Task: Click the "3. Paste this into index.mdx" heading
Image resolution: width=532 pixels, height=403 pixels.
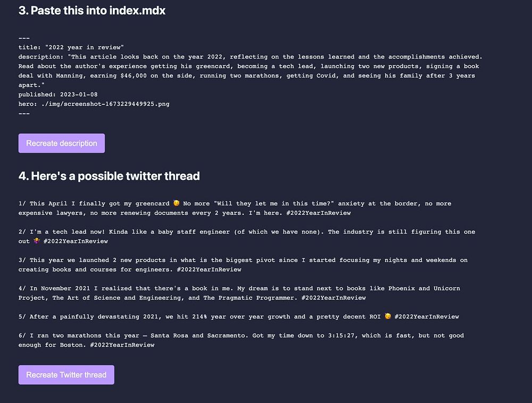Action: point(92,11)
